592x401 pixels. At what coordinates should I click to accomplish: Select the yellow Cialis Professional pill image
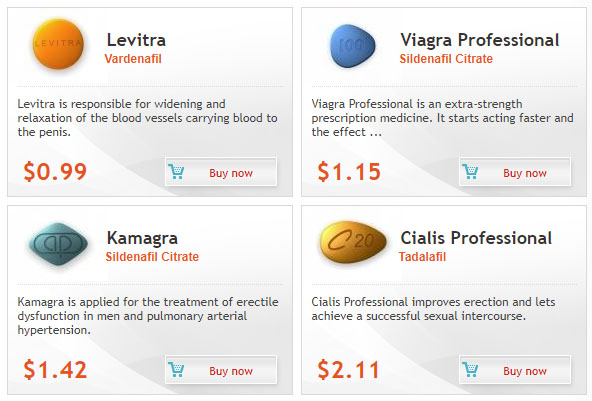[353, 242]
